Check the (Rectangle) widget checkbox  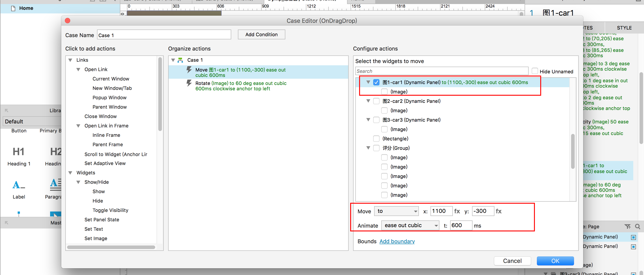point(376,138)
